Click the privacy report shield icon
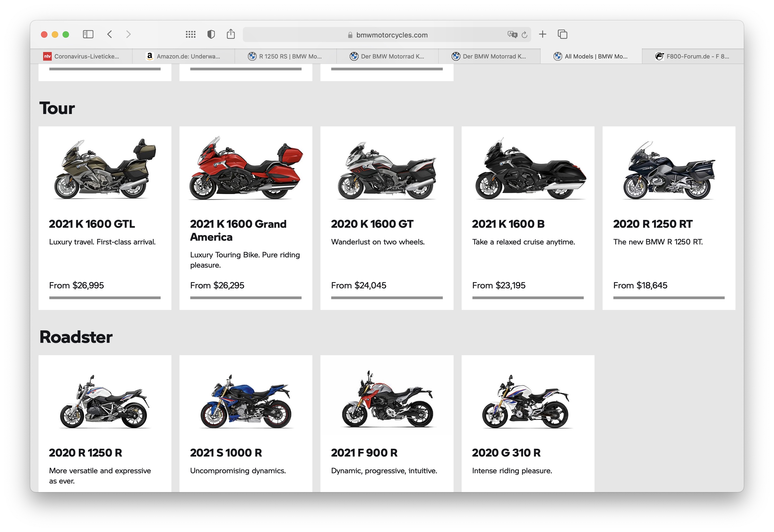This screenshot has width=774, height=532. 211,34
